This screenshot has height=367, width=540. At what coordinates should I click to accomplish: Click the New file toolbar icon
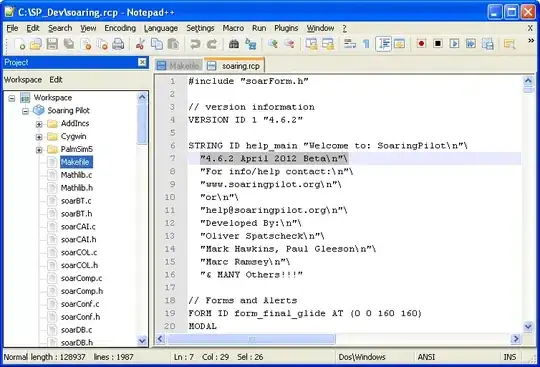click(x=20, y=44)
